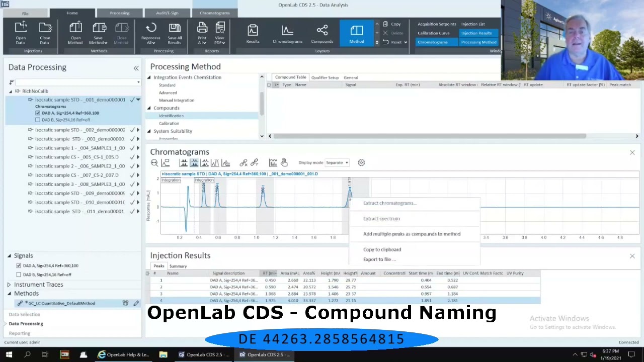Select Manual Integration in method tree

tap(177, 100)
